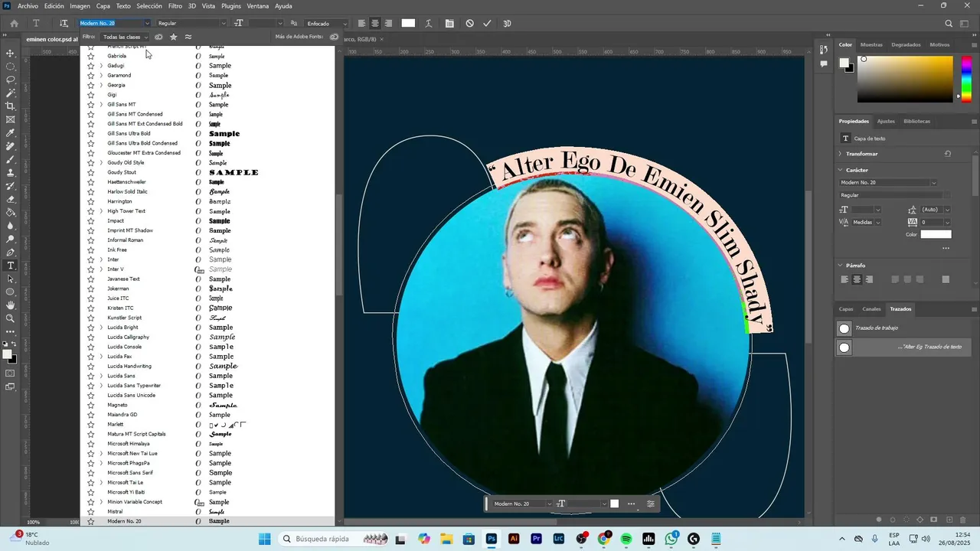Select the Clone Stamp tool
980x551 pixels.
click(x=11, y=172)
